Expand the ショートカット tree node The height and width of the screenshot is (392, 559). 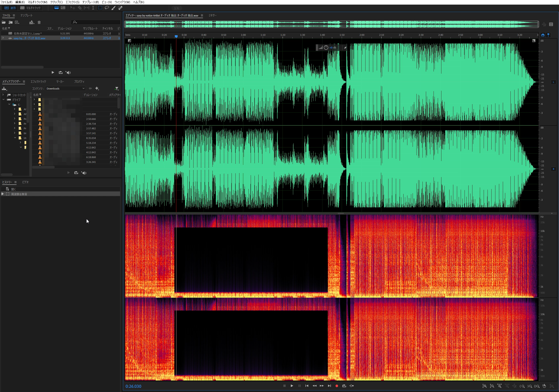click(x=3, y=95)
